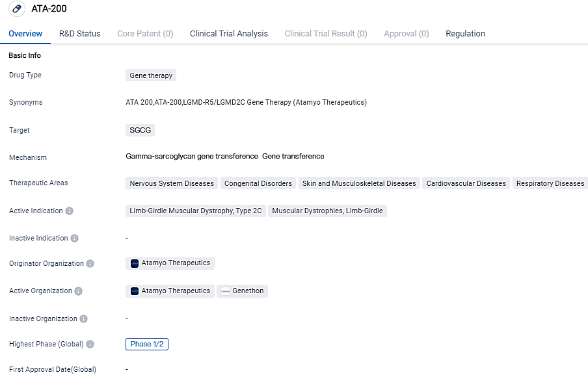Viewport: 588px width, 377px height.
Task: Select the Overview tab
Action: [25, 34]
